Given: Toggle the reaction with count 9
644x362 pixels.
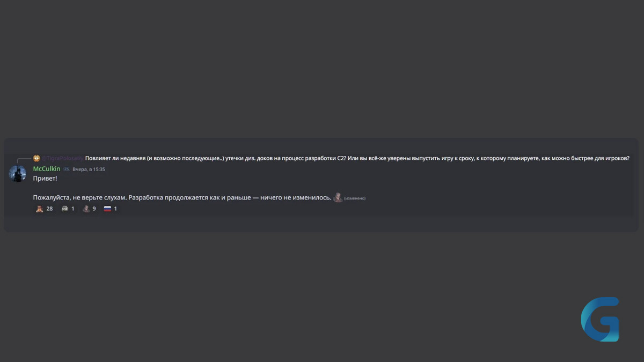Looking at the screenshot, I should [89, 209].
